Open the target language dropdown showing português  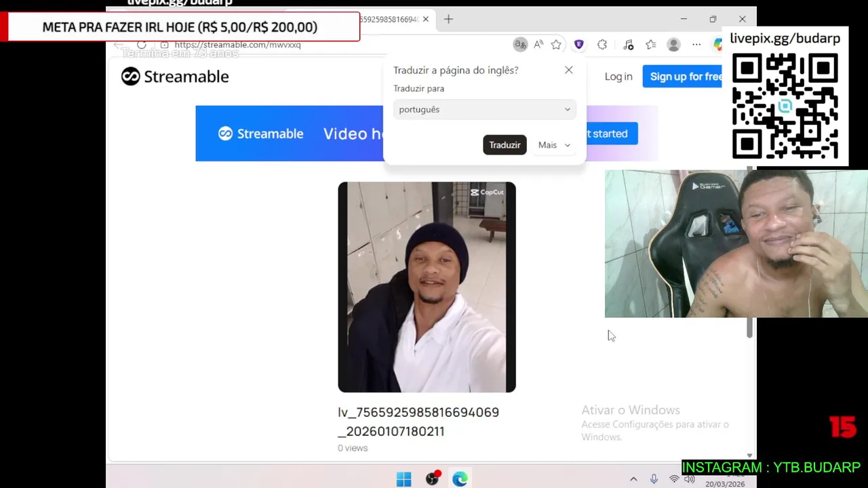[x=484, y=109]
